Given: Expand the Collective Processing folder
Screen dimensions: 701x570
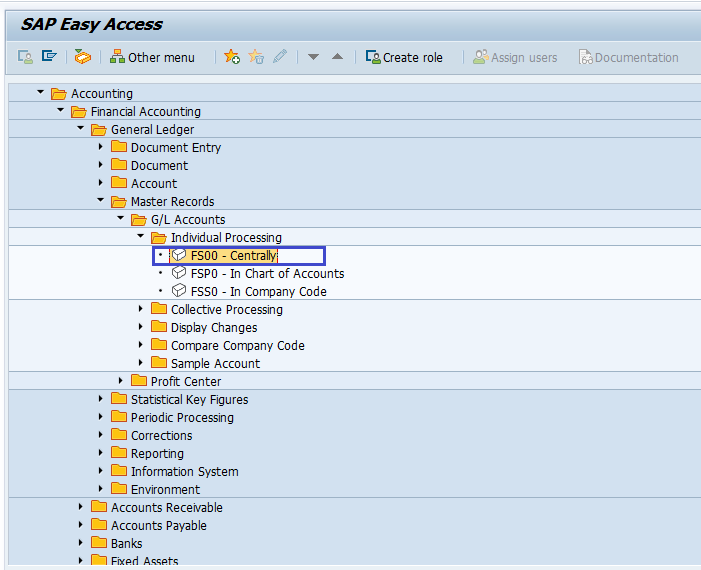Looking at the screenshot, I should point(140,308).
